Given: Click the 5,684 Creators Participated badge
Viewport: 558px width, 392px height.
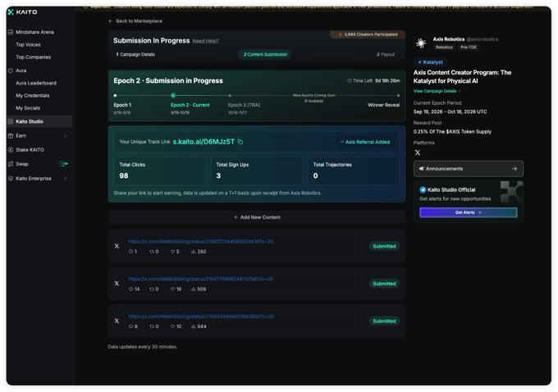Looking at the screenshot, I should tap(368, 34).
